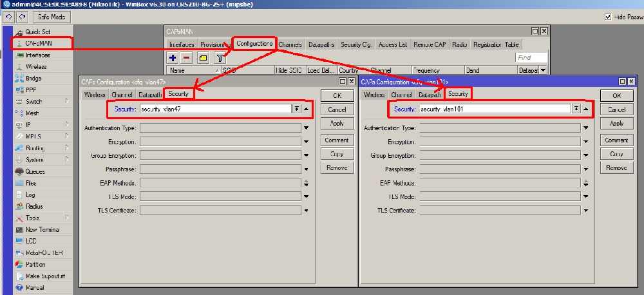Click the red minus Remove icon
644x295 pixels.
187,57
